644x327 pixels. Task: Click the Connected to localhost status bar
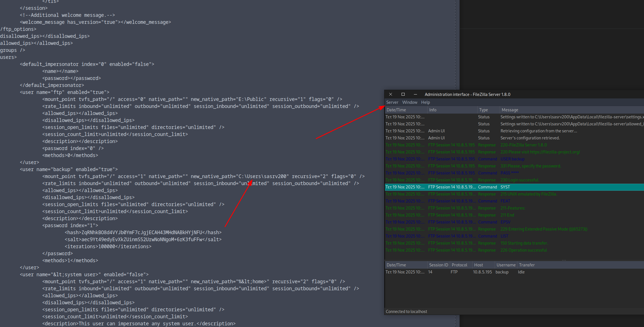[x=406, y=311]
